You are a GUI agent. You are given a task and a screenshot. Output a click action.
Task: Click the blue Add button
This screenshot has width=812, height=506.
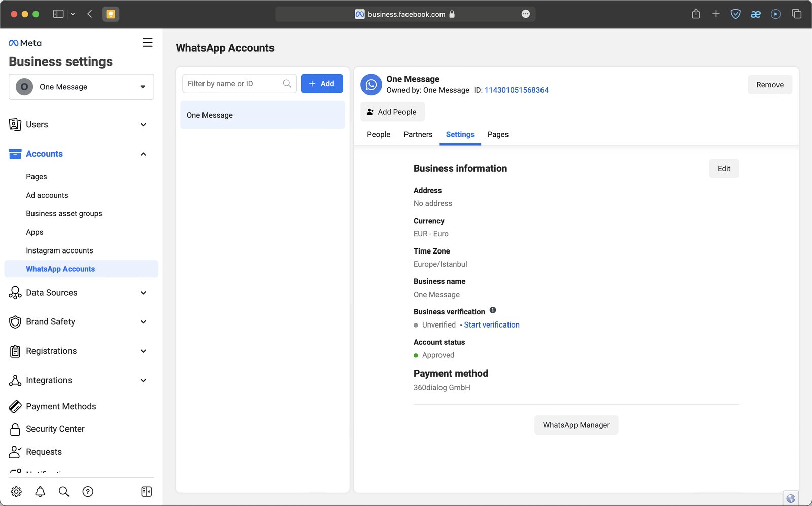point(322,84)
